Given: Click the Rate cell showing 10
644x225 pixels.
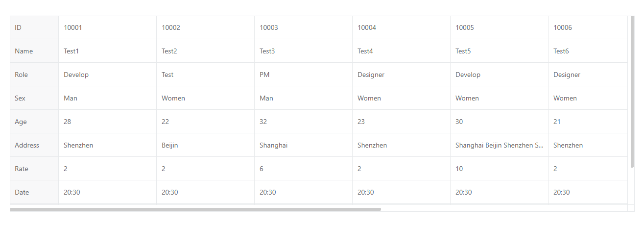Looking at the screenshot, I should [499, 169].
